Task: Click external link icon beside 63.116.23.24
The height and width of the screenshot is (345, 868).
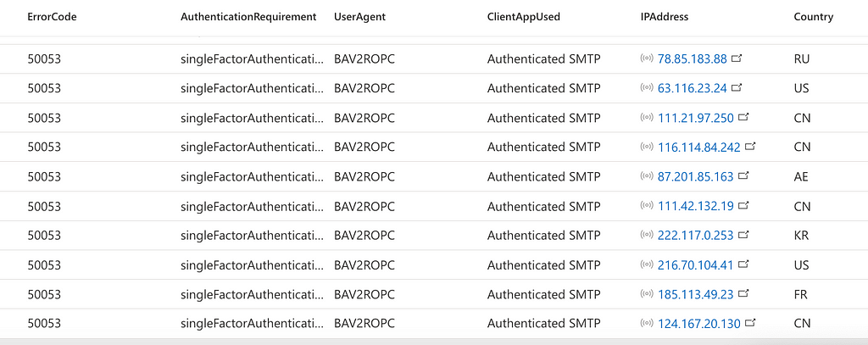Action: [737, 87]
